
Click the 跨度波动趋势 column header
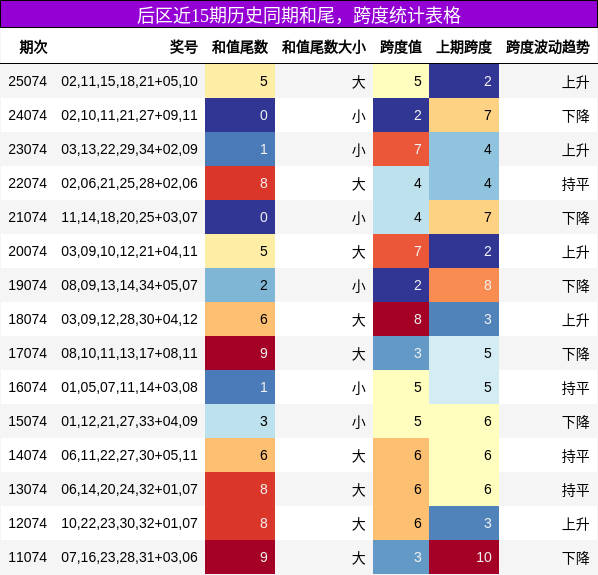[x=548, y=47]
